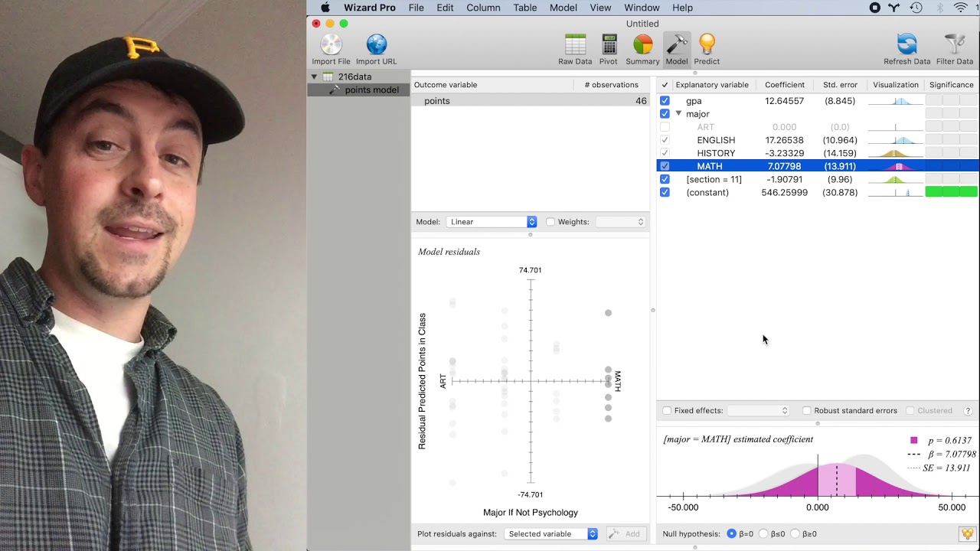Click the Refresh Data icon

tap(907, 50)
